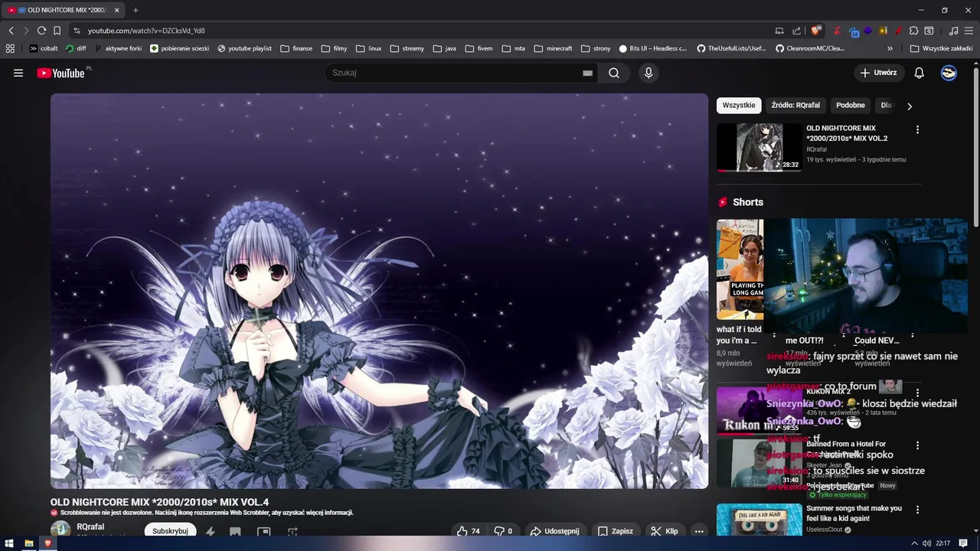Click the main video player
Image resolution: width=980 pixels, height=551 pixels.
pyautogui.click(x=380, y=291)
